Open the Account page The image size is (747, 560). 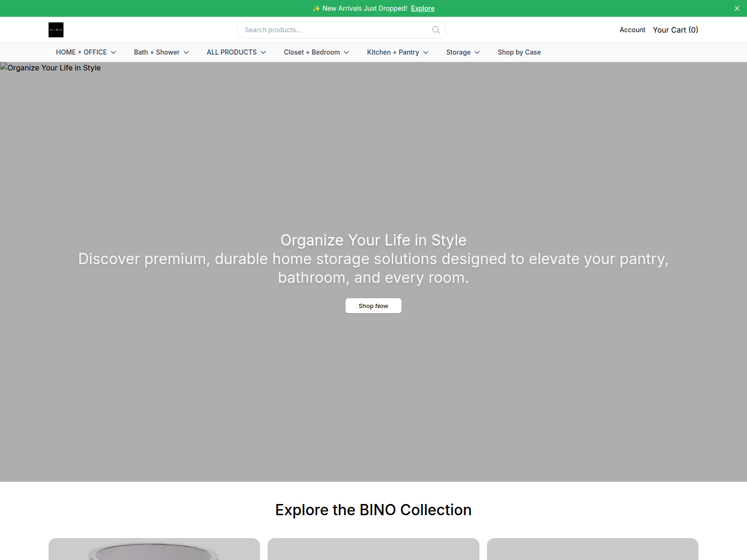pyautogui.click(x=632, y=30)
